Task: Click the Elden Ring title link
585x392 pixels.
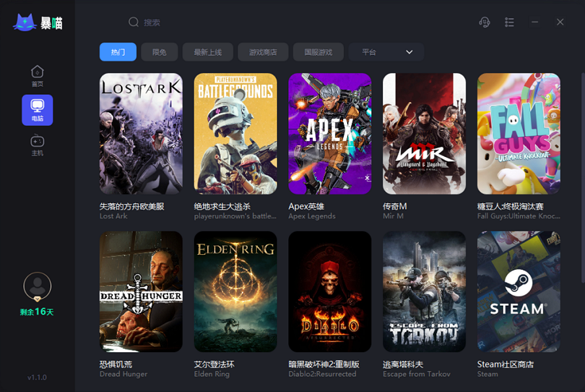Action: (x=212, y=374)
